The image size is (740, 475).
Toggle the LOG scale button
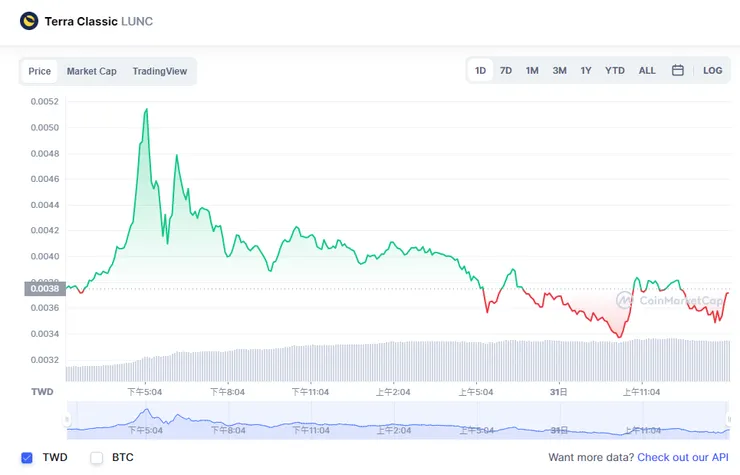pos(712,71)
